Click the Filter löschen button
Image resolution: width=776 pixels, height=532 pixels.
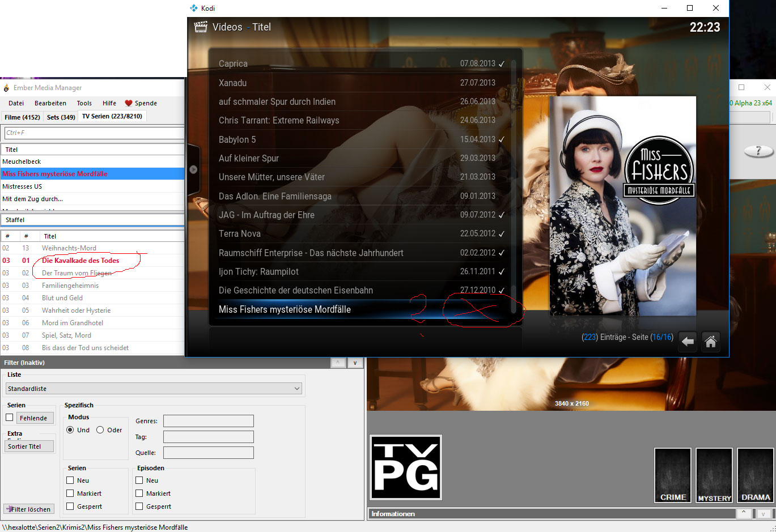29,509
